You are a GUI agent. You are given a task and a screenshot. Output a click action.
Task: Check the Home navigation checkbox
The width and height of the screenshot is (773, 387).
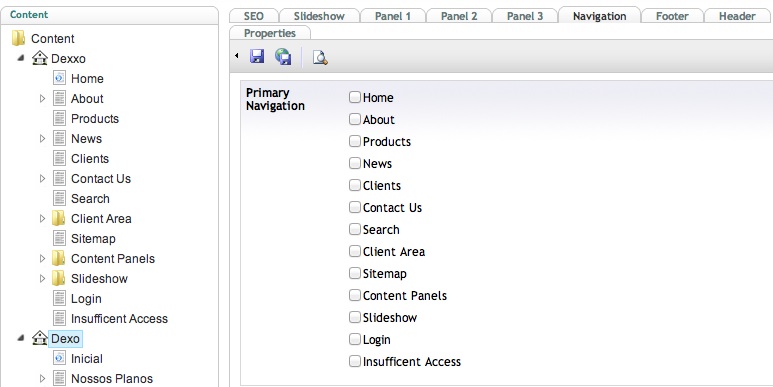(x=355, y=97)
